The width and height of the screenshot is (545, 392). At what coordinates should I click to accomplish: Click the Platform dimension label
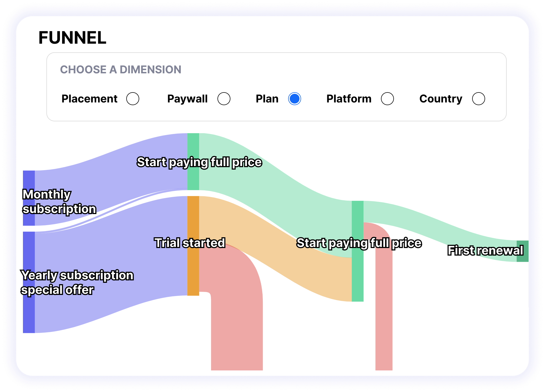pyautogui.click(x=349, y=99)
